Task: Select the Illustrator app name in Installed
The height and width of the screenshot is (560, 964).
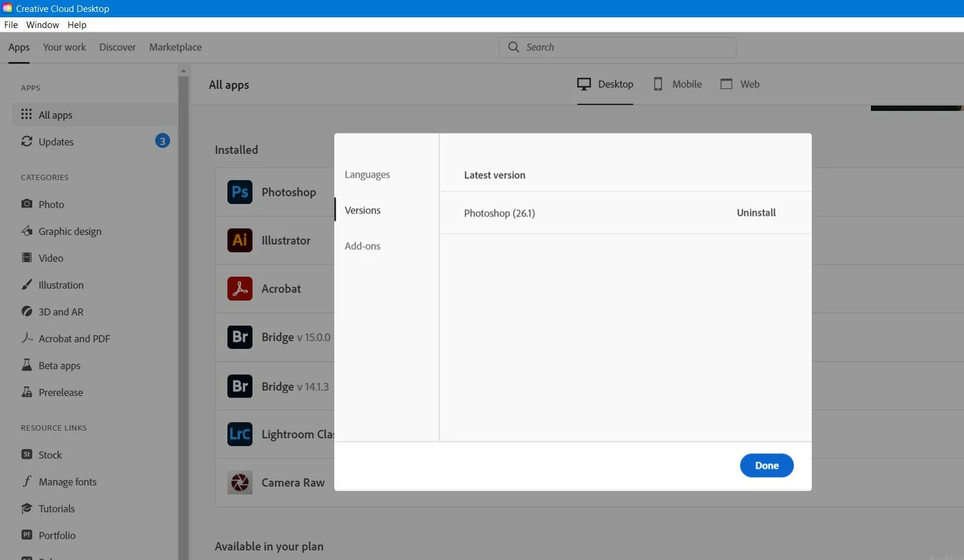Action: [x=286, y=240]
